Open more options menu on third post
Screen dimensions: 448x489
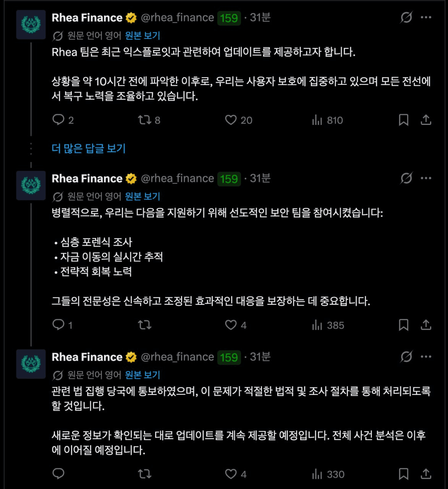[x=426, y=357]
